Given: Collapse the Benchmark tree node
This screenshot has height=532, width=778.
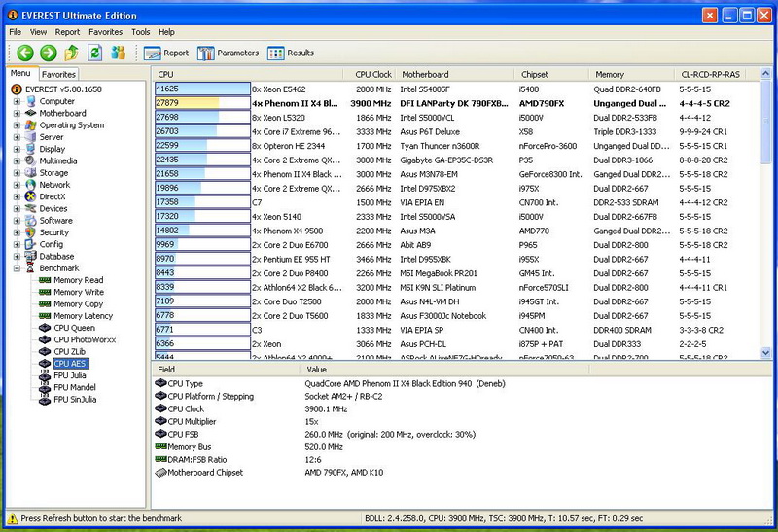Looking at the screenshot, I should click(x=17, y=268).
